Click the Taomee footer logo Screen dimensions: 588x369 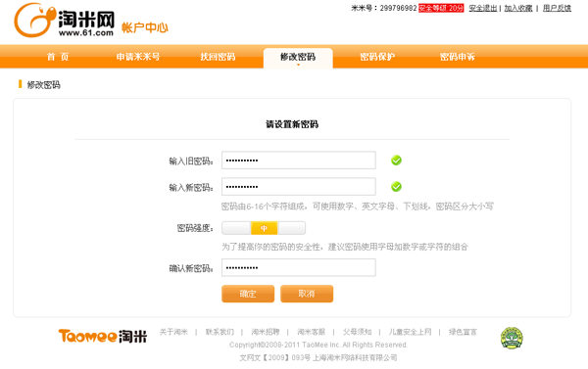click(x=102, y=336)
